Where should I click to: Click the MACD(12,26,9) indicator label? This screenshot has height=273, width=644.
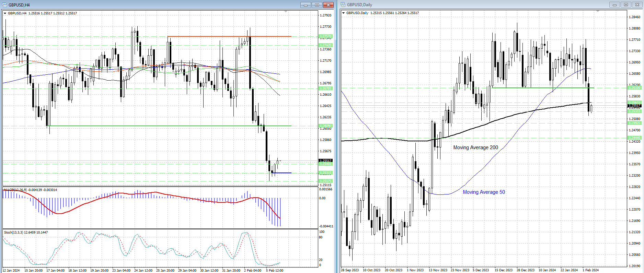coord(14,190)
